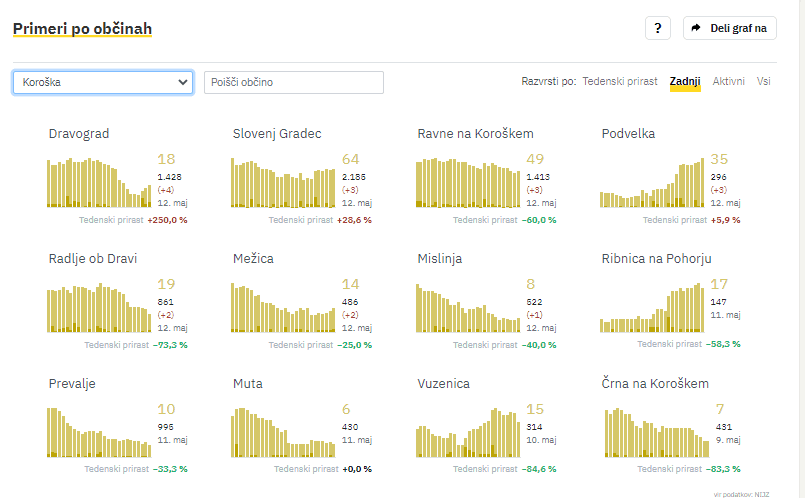Click the Radlje ob Dravi chart
The height and width of the screenshot is (498, 805).
[99, 308]
